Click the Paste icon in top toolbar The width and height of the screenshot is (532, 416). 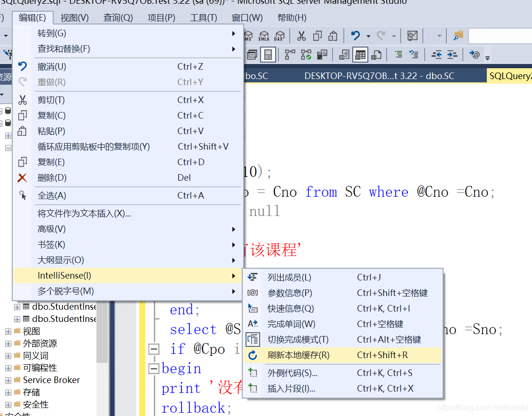tap(333, 36)
